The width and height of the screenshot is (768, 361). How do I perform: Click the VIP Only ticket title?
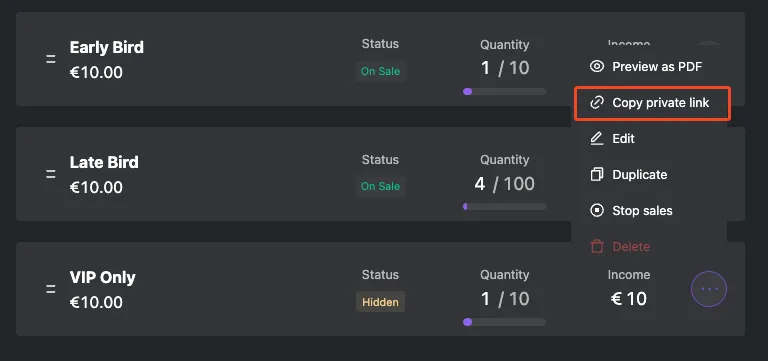pos(102,278)
